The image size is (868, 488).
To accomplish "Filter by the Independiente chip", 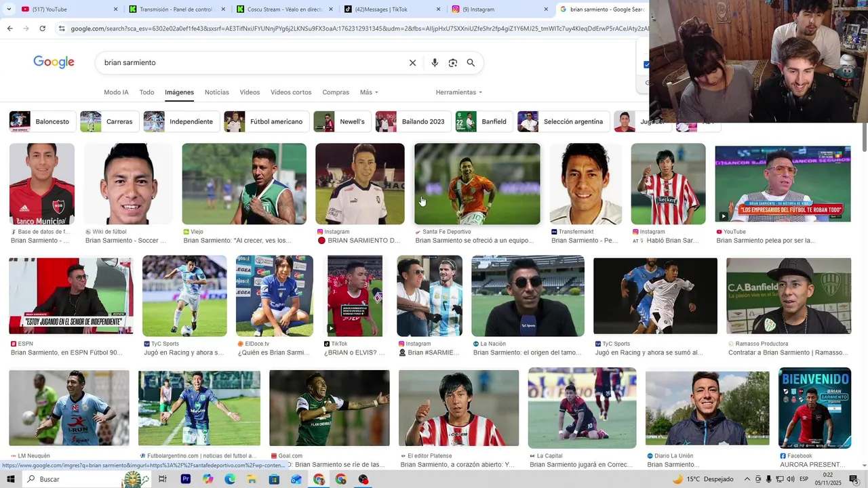I will tap(181, 121).
